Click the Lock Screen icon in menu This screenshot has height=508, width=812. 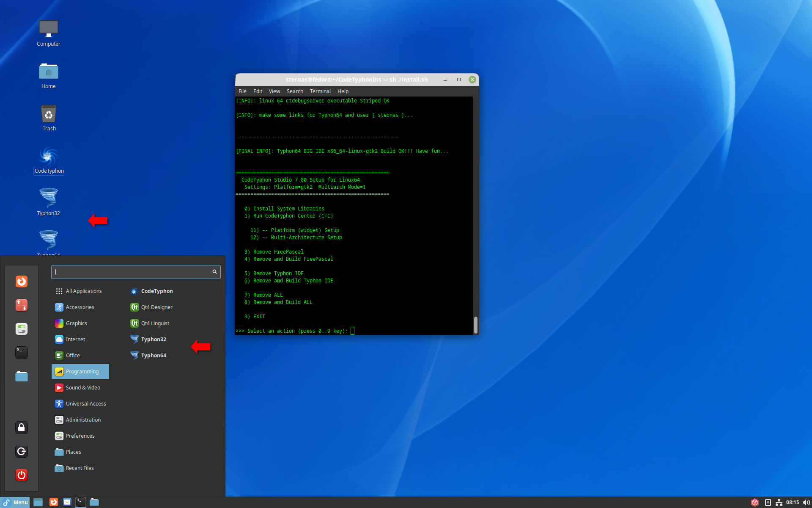(x=22, y=428)
